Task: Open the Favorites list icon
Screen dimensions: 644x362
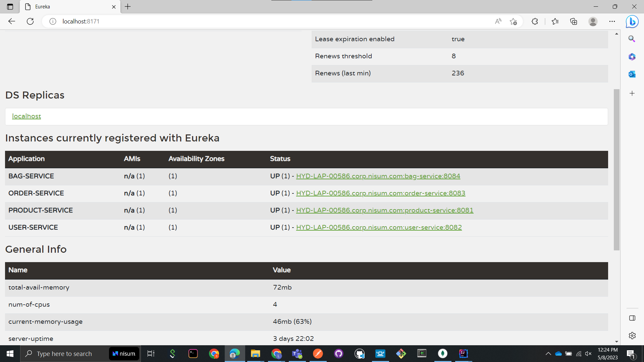Action: pos(555,21)
